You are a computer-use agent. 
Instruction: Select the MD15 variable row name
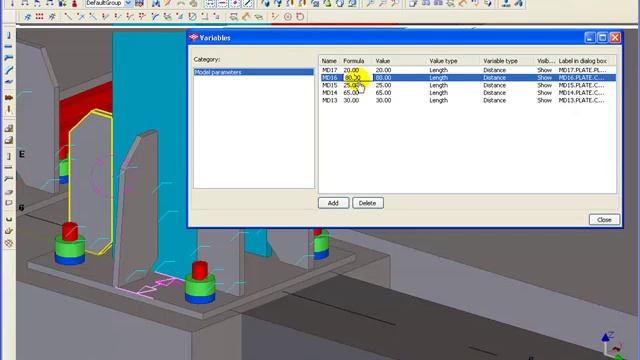pos(329,85)
